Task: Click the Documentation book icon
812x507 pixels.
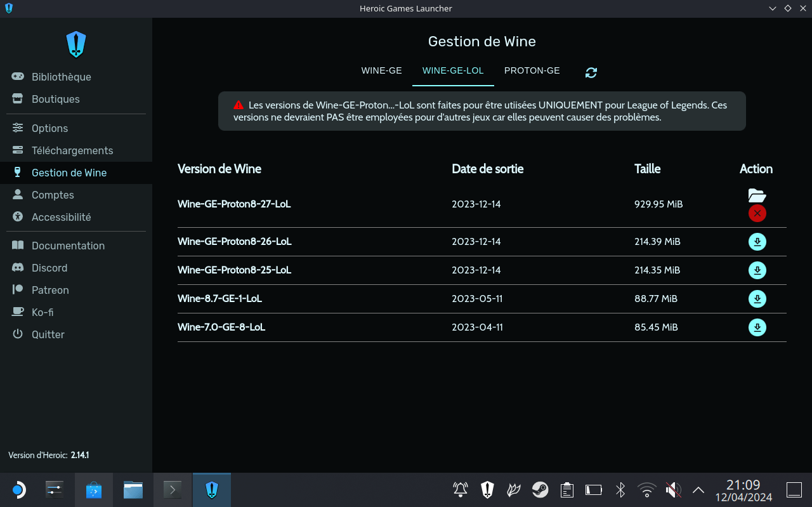Action: 18,246
